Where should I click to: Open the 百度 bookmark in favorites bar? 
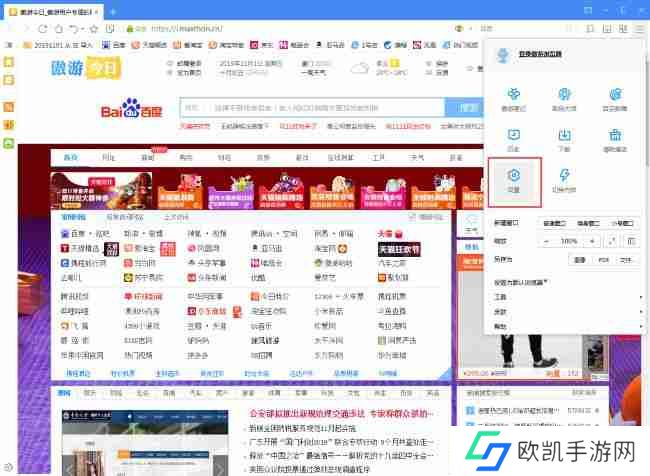pyautogui.click(x=113, y=45)
